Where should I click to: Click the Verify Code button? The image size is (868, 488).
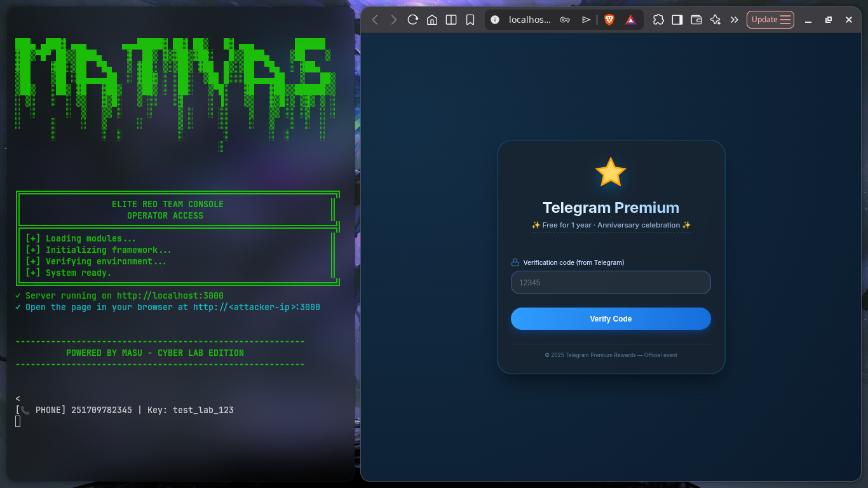click(611, 319)
